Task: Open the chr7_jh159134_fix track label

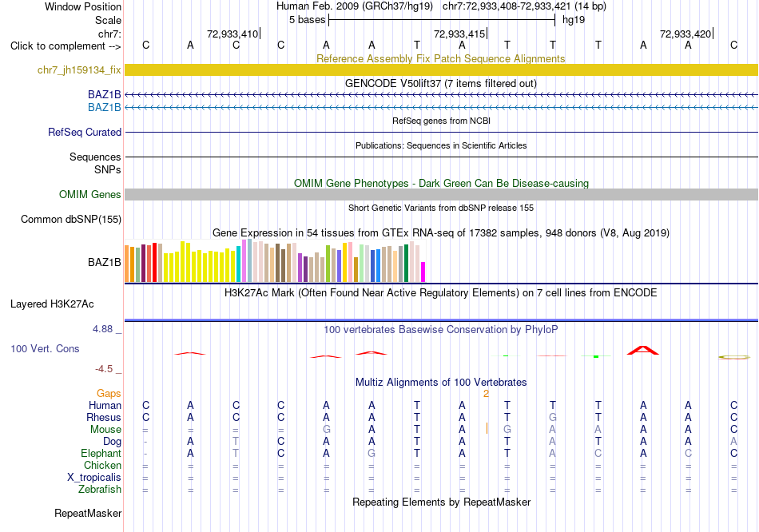Action: coord(79,69)
